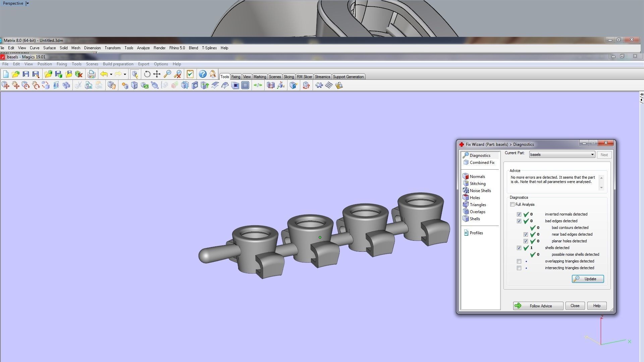Screen dimensions: 644x362
Task: Click the Duplicate part icon
Action: (x=66, y=85)
